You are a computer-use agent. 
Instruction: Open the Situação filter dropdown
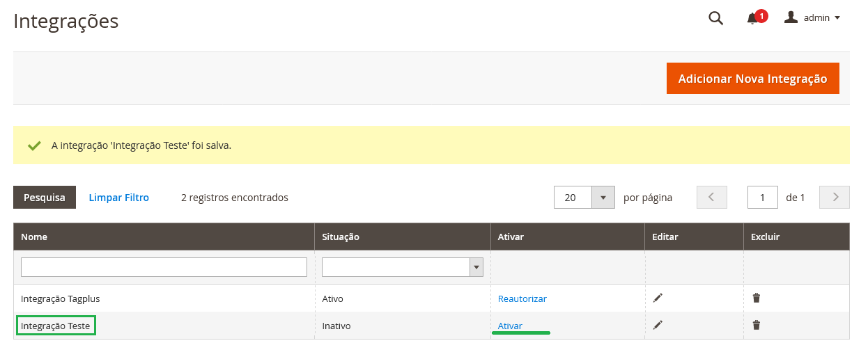pos(403,267)
